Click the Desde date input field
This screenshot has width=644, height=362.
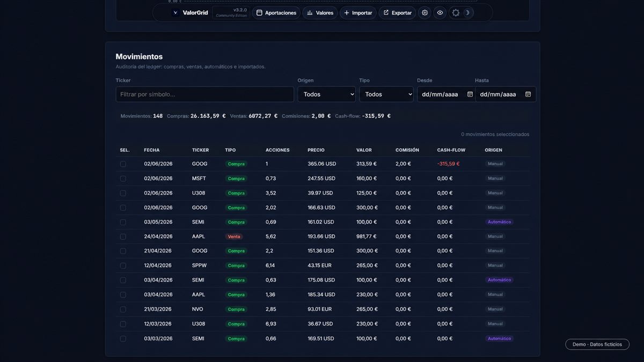446,94
